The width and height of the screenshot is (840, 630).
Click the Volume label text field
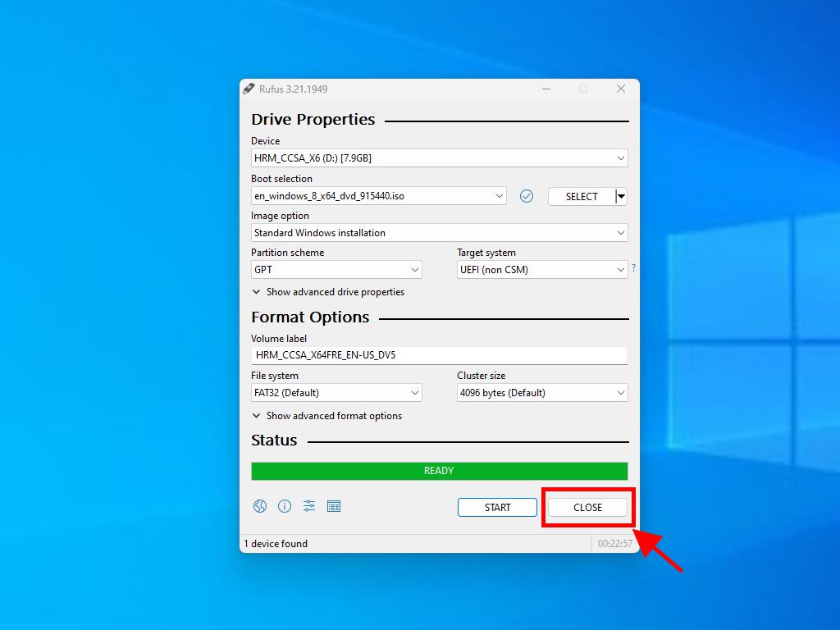[x=439, y=355]
